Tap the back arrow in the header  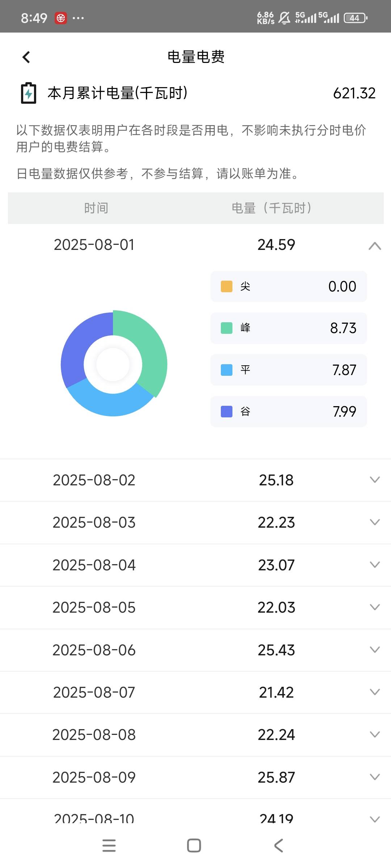[x=26, y=57]
